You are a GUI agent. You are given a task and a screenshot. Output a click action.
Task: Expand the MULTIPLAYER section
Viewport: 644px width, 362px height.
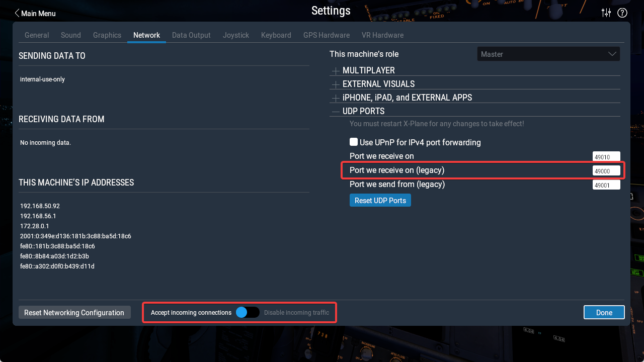[x=336, y=70]
